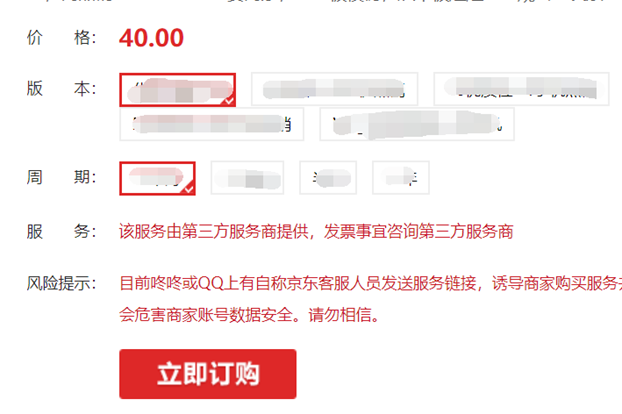622x414 pixels.
Task: Click the 价格 label
Action: tap(61, 38)
